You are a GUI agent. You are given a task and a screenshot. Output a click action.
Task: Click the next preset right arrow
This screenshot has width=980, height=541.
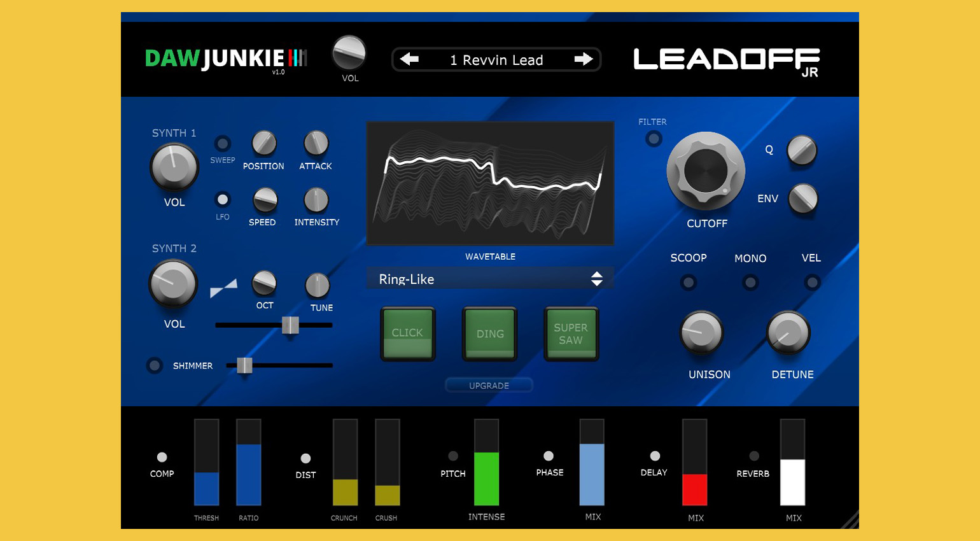[583, 59]
